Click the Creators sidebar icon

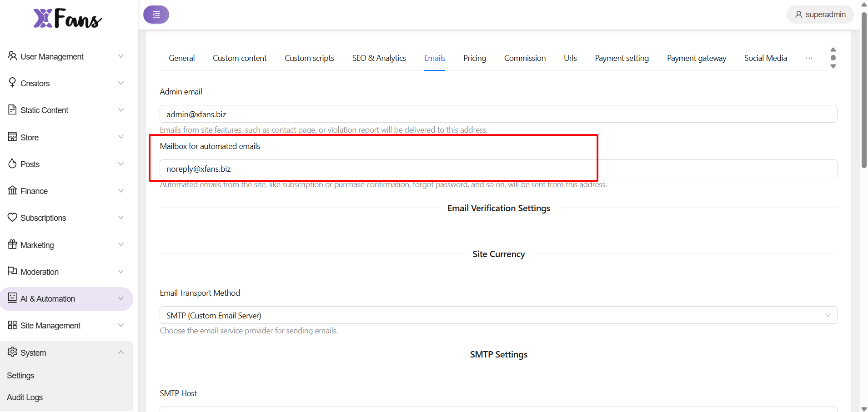[12, 83]
